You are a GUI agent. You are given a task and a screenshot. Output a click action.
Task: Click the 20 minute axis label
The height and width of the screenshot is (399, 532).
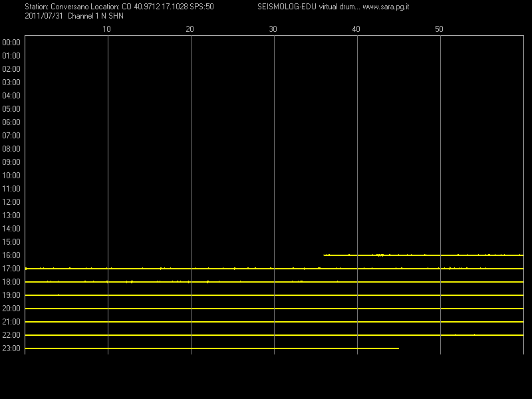point(190,29)
